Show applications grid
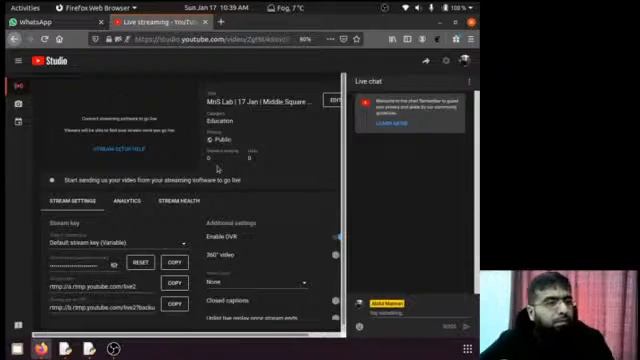The width and height of the screenshot is (640, 360). [467, 349]
